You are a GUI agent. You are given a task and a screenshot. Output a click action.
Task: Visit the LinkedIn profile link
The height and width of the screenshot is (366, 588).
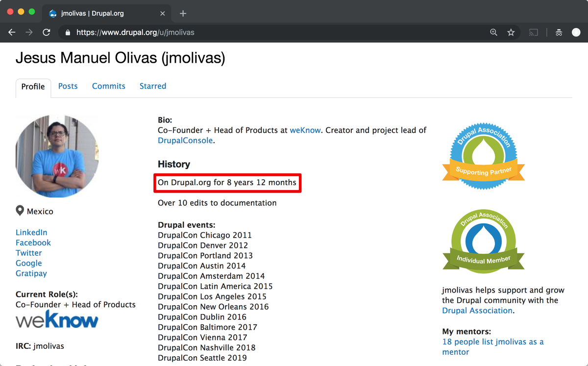click(31, 233)
